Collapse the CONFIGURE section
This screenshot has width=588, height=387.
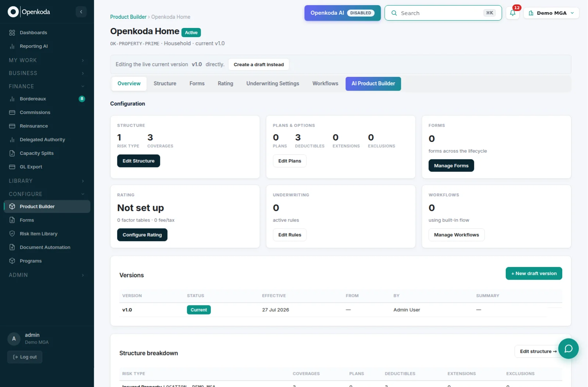[x=47, y=194]
